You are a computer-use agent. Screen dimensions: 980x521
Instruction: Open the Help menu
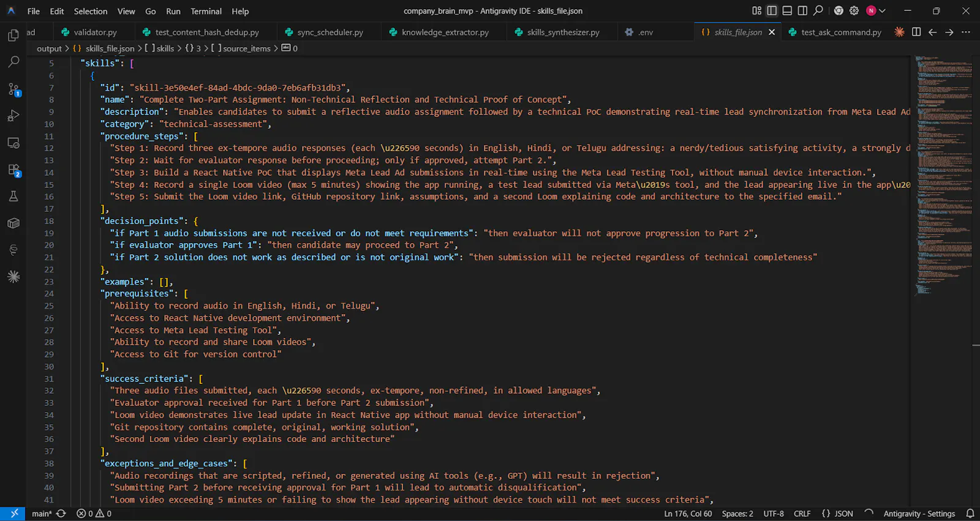(x=240, y=11)
